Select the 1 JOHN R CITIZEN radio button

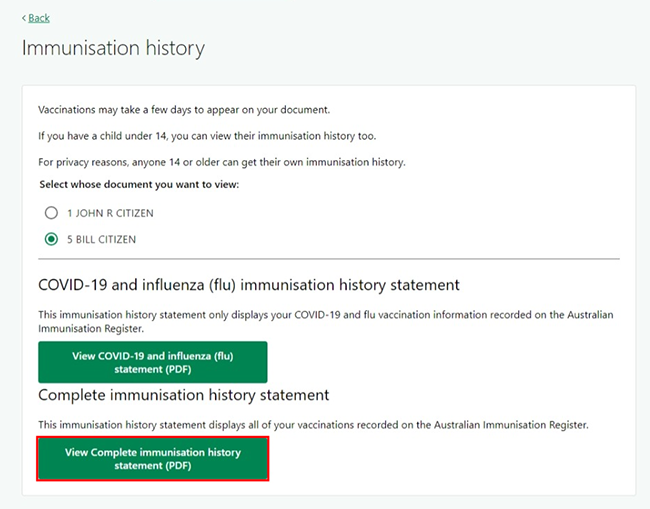51,213
